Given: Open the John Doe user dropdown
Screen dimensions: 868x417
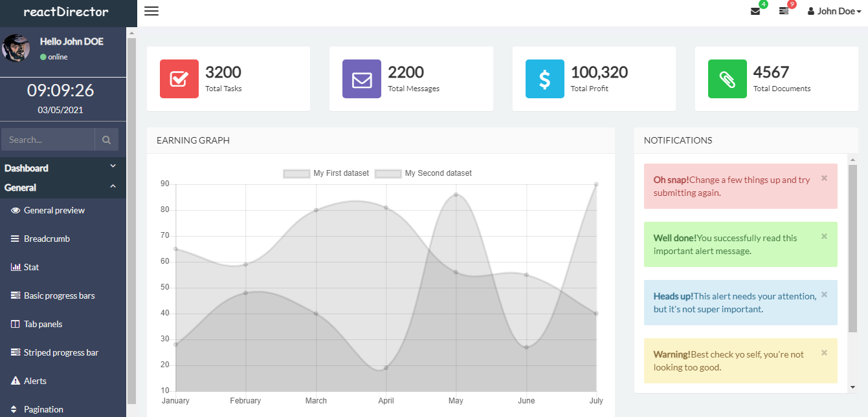Looking at the screenshot, I should 834,11.
